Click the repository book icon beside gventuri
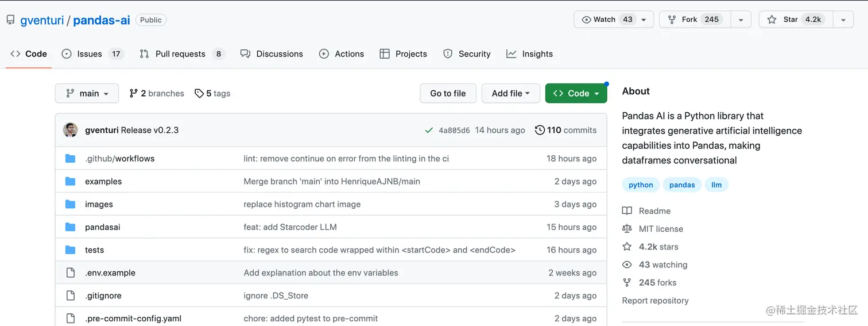Viewport: 868px width, 326px height. [x=10, y=20]
